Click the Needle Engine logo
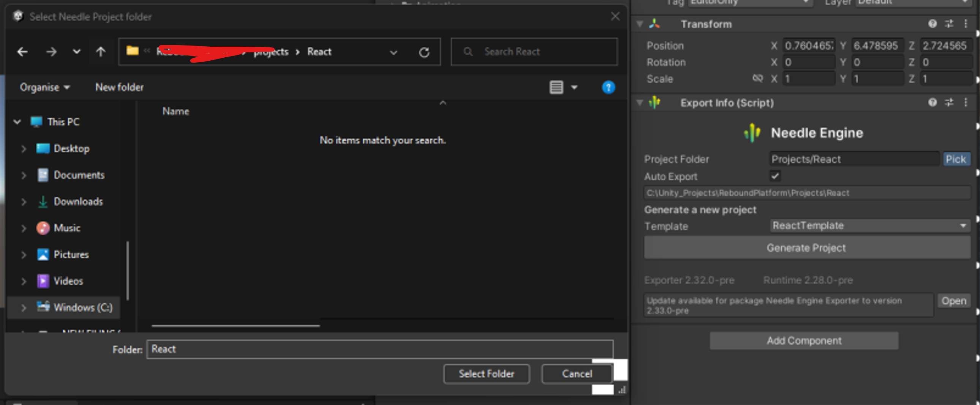Screen dimensions: 980x405 751,133
